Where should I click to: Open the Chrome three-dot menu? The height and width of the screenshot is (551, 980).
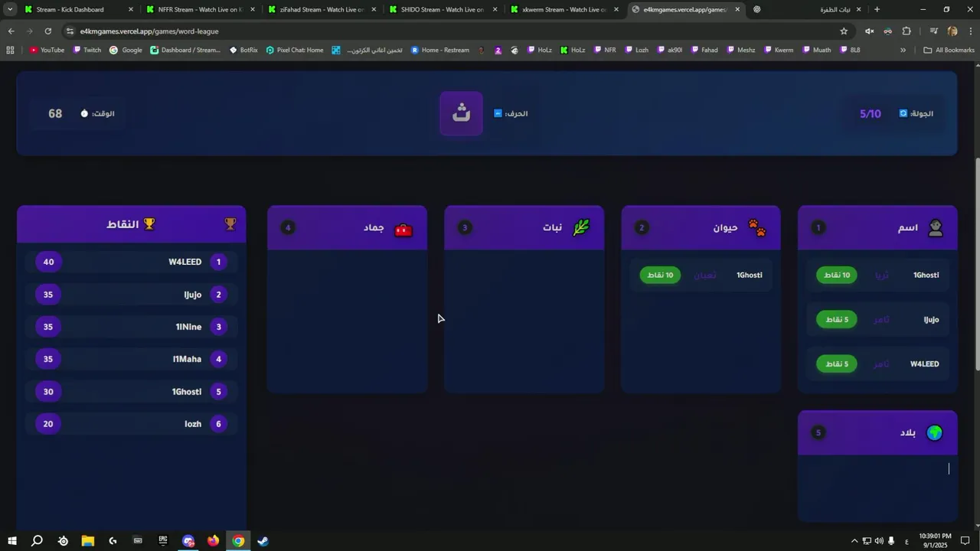click(x=969, y=31)
